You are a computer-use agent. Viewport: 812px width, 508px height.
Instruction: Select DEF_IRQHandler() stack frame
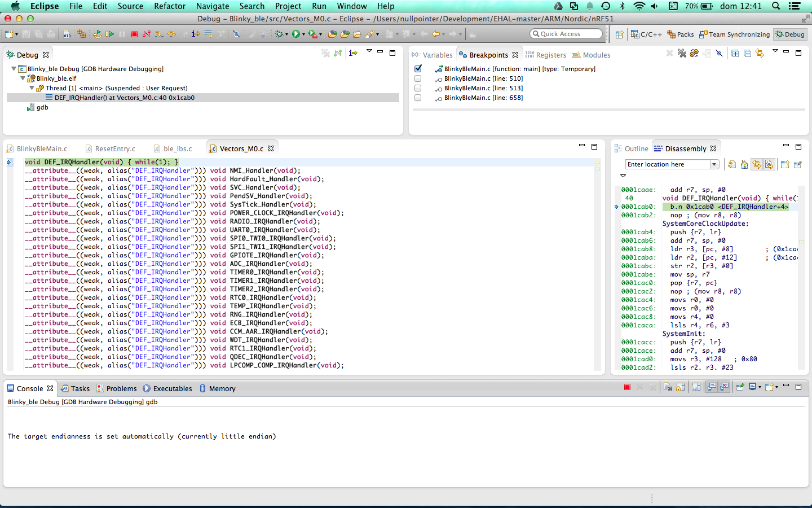[203, 98]
